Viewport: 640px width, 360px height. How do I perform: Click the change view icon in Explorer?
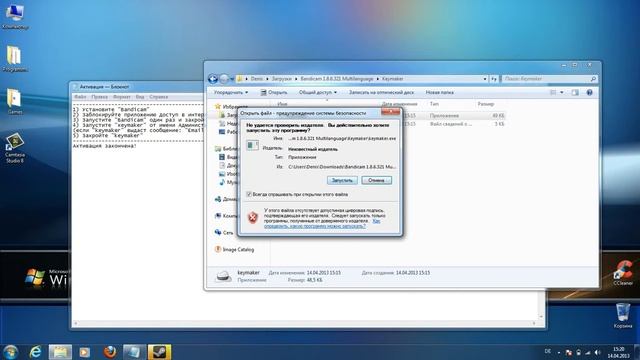[x=553, y=93]
